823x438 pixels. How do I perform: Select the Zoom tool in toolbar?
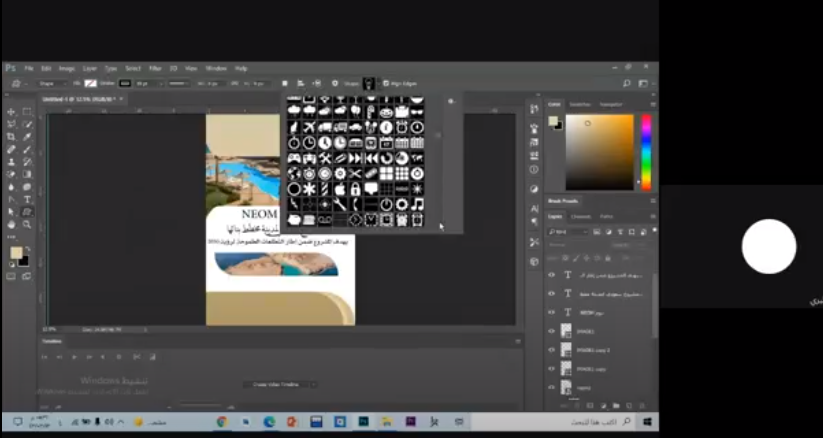click(27, 224)
